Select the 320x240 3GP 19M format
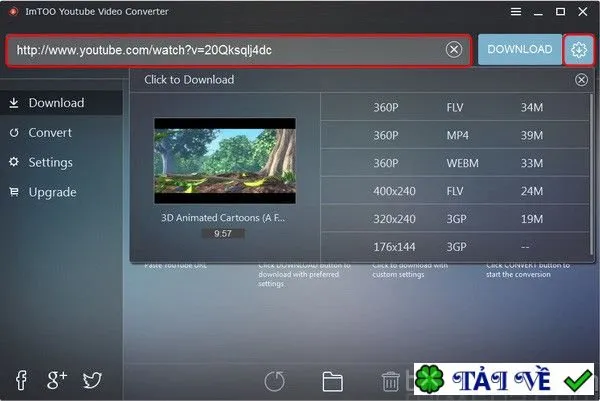This screenshot has height=401, width=600. tap(455, 219)
